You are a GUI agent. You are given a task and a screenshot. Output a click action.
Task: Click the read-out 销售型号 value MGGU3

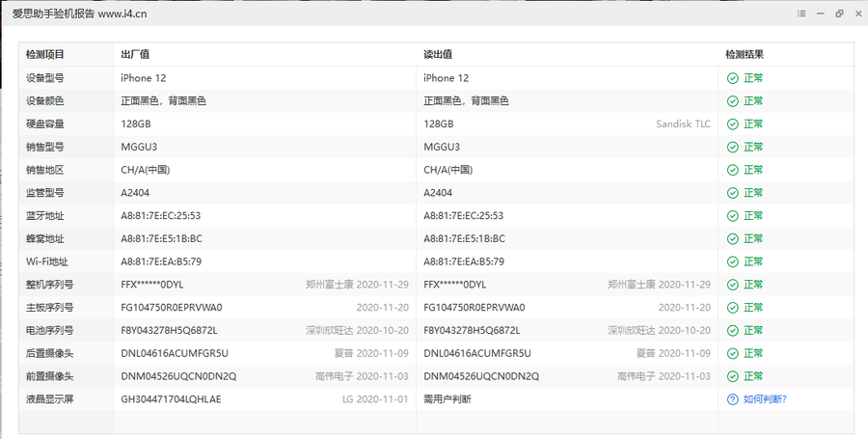[442, 147]
